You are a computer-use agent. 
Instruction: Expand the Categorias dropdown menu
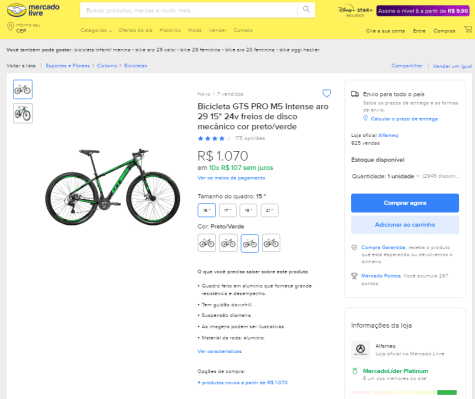(x=96, y=30)
